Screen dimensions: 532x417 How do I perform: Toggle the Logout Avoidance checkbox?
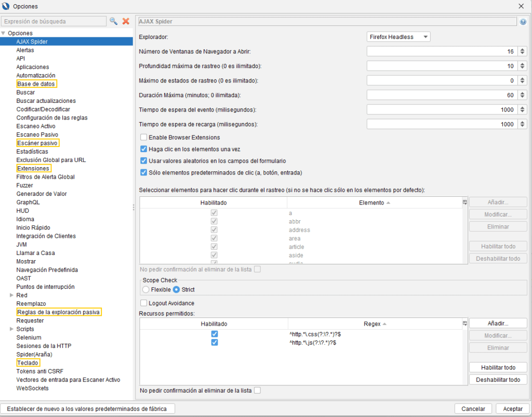[x=144, y=303]
